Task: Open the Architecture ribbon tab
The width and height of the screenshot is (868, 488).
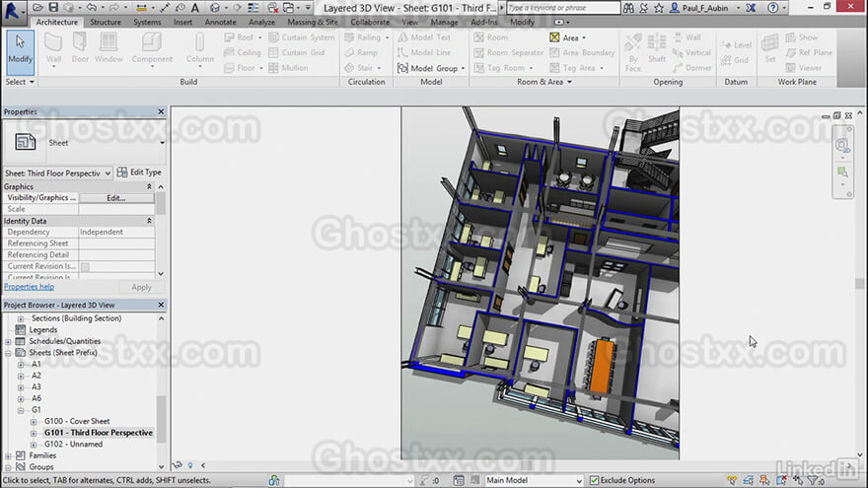Action: (x=57, y=22)
